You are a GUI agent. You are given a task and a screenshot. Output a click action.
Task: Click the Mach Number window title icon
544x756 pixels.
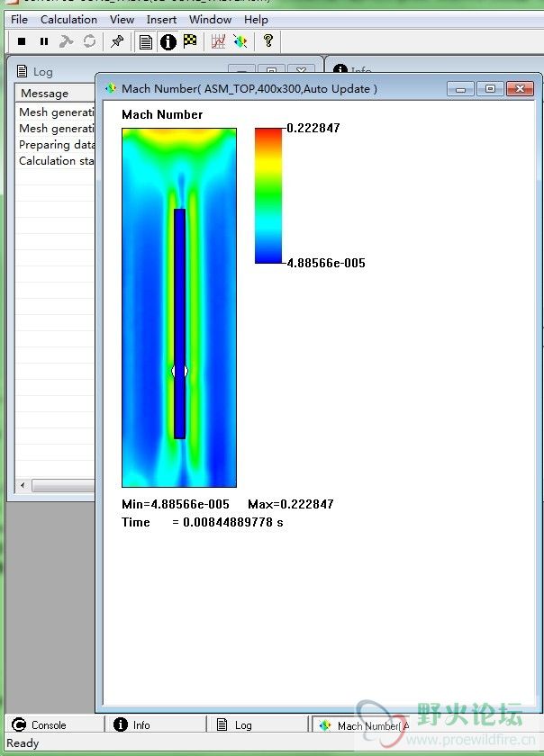click(111, 88)
